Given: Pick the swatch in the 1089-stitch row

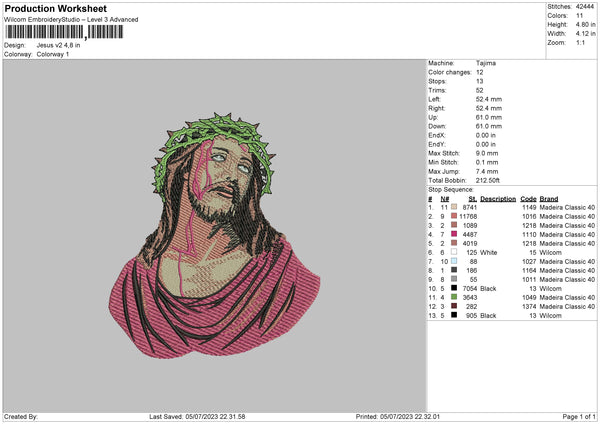Looking at the screenshot, I should [x=454, y=225].
